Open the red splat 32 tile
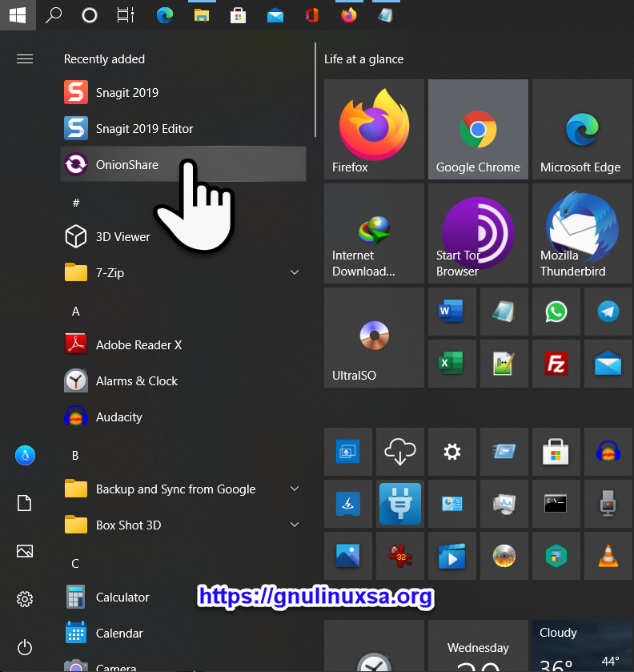Image resolution: width=634 pixels, height=672 pixels. tap(400, 556)
